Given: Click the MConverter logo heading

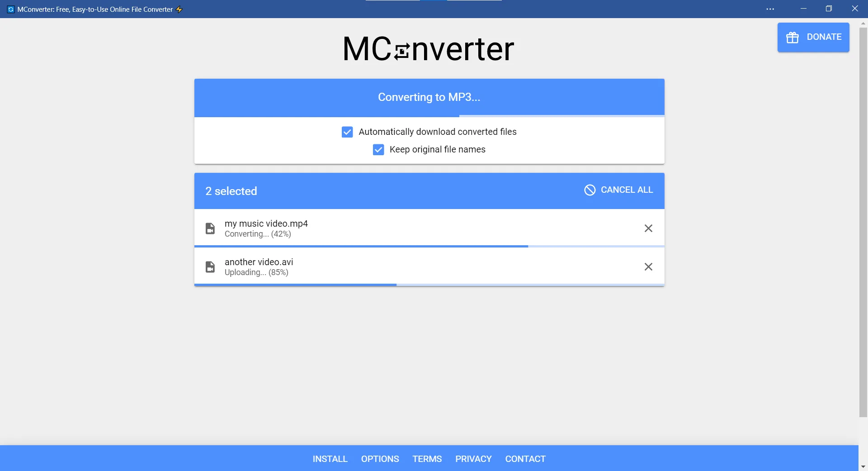Looking at the screenshot, I should click(x=429, y=49).
